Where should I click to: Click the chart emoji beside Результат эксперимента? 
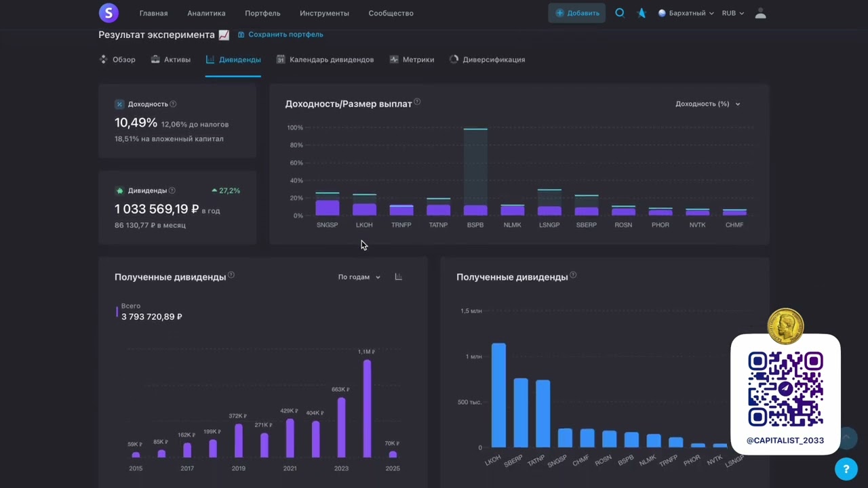coord(224,35)
